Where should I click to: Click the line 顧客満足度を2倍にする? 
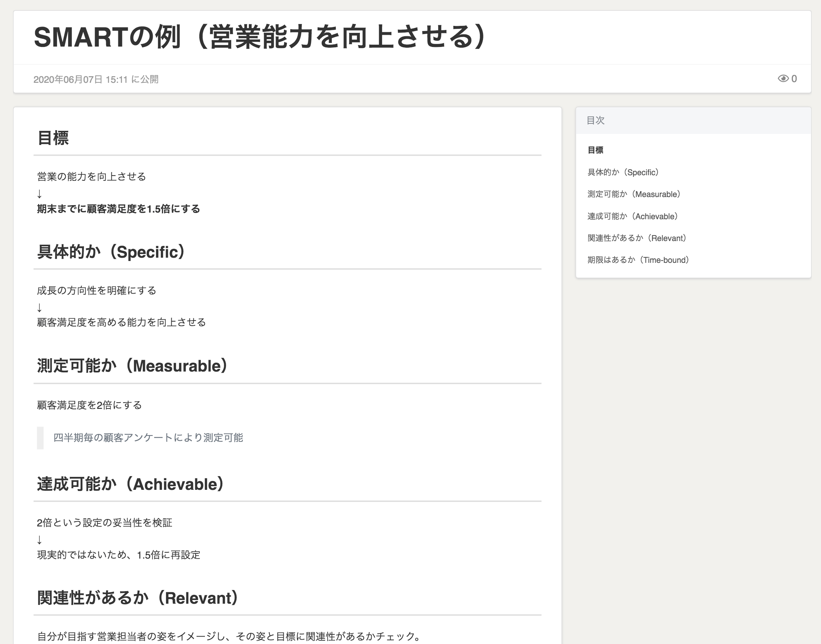[89, 405]
